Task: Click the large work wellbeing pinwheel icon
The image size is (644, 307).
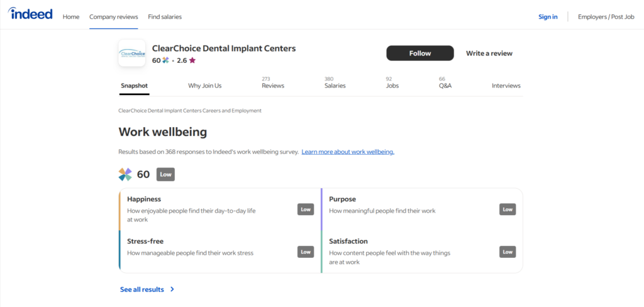Action: click(x=125, y=174)
